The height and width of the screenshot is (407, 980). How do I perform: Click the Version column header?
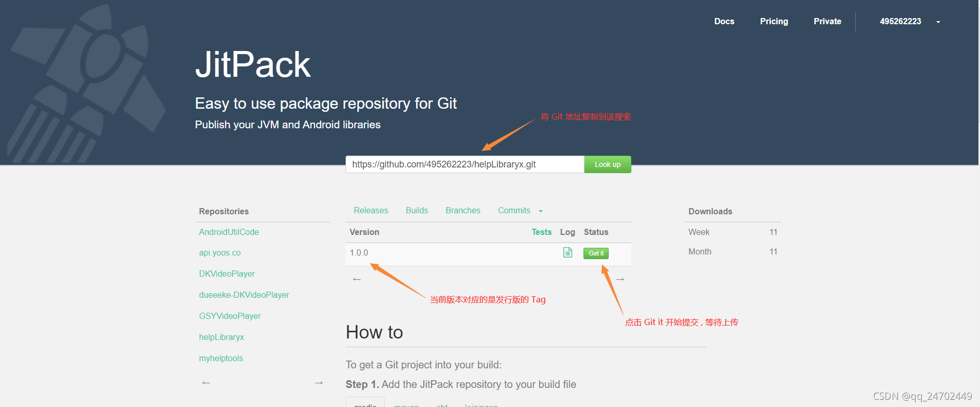[364, 232]
